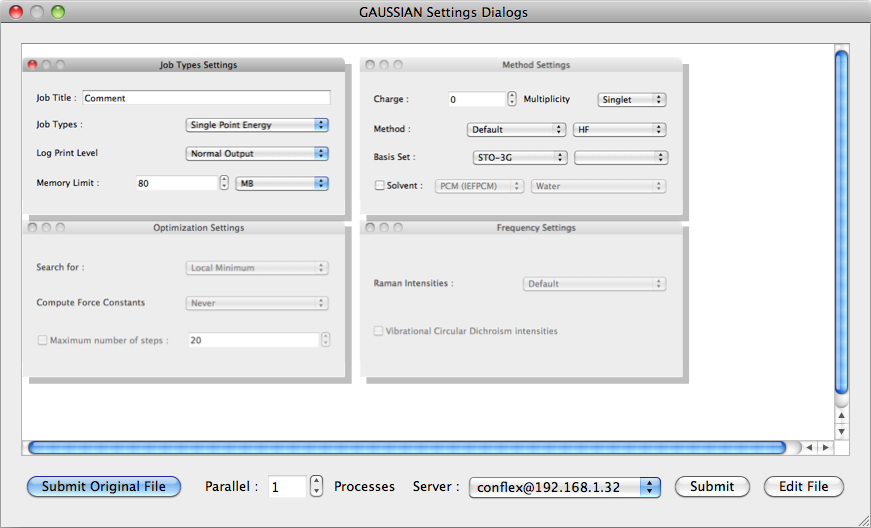Viewport: 871px width, 528px height.
Task: Open the Raman Intensities dropdown
Action: pyautogui.click(x=594, y=284)
